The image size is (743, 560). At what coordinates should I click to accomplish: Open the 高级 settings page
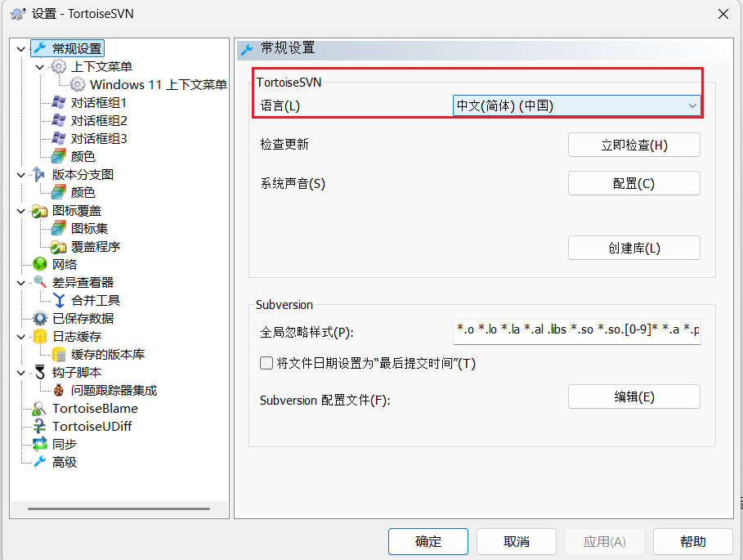tap(65, 462)
